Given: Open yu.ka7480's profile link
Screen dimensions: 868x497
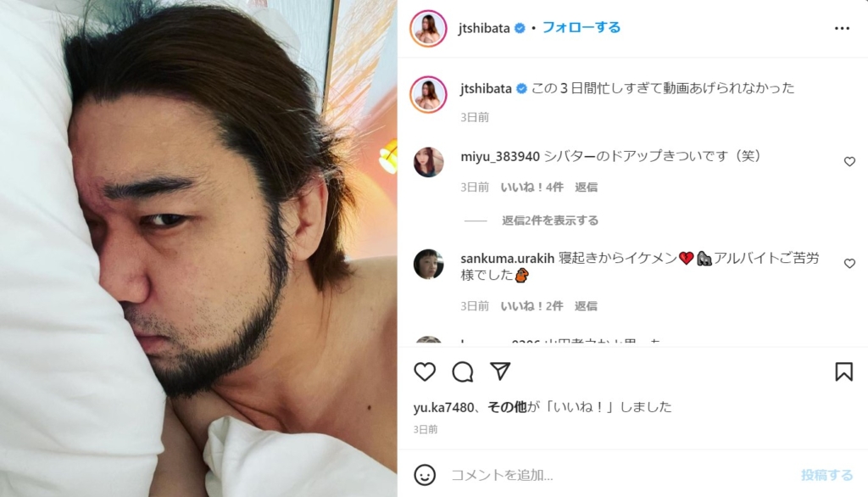Looking at the screenshot, I should (443, 408).
